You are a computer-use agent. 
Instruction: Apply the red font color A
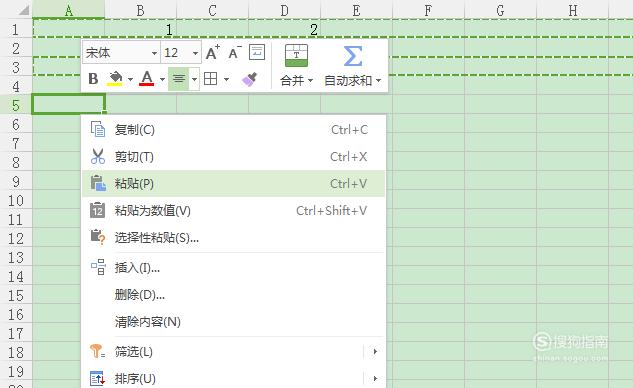click(x=147, y=78)
